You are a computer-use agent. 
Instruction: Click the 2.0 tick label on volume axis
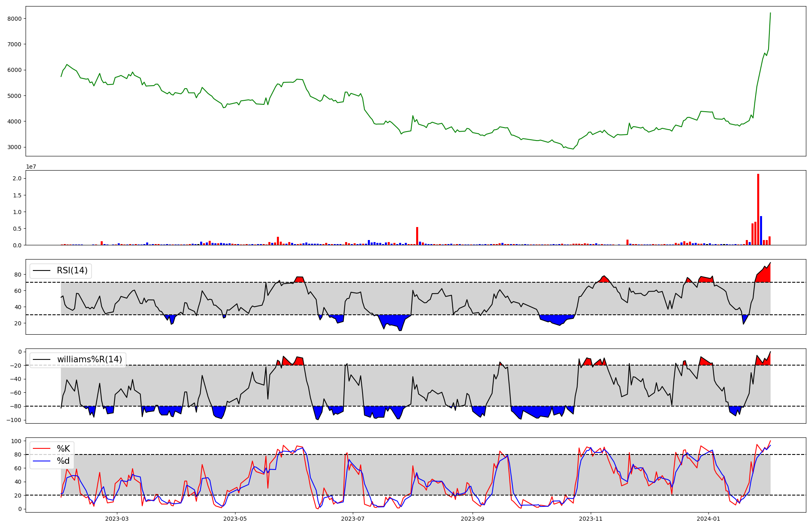17,178
